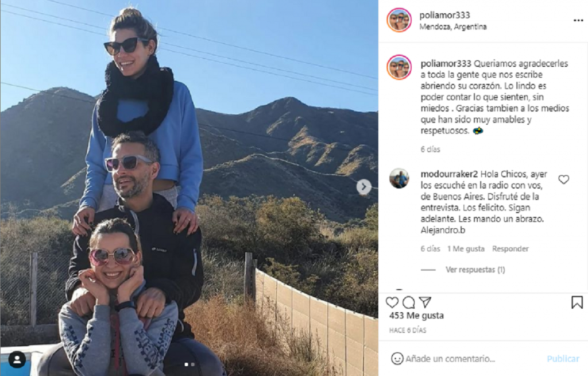Save post with bookmark icon
Image resolution: width=588 pixels, height=376 pixels.
(x=577, y=302)
